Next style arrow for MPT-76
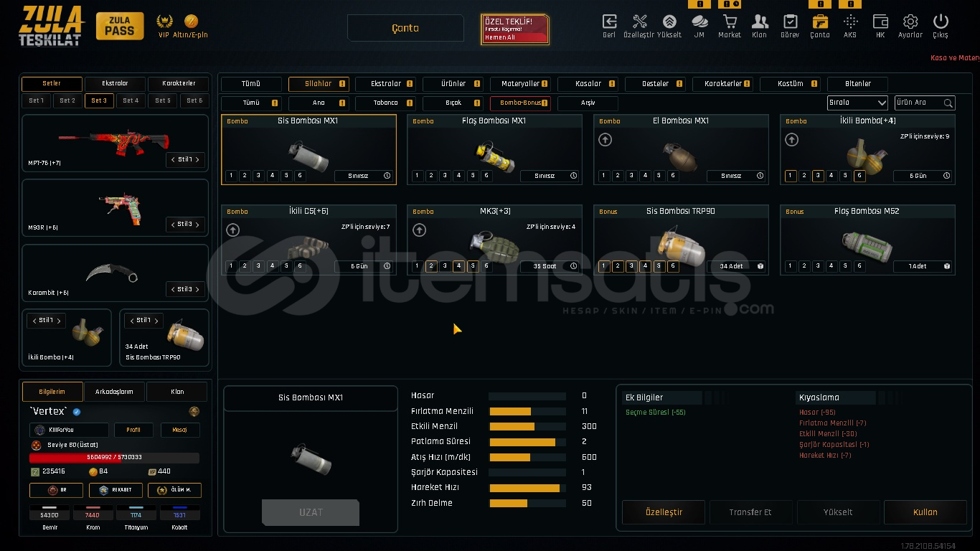The width and height of the screenshot is (980, 551). coord(197,159)
